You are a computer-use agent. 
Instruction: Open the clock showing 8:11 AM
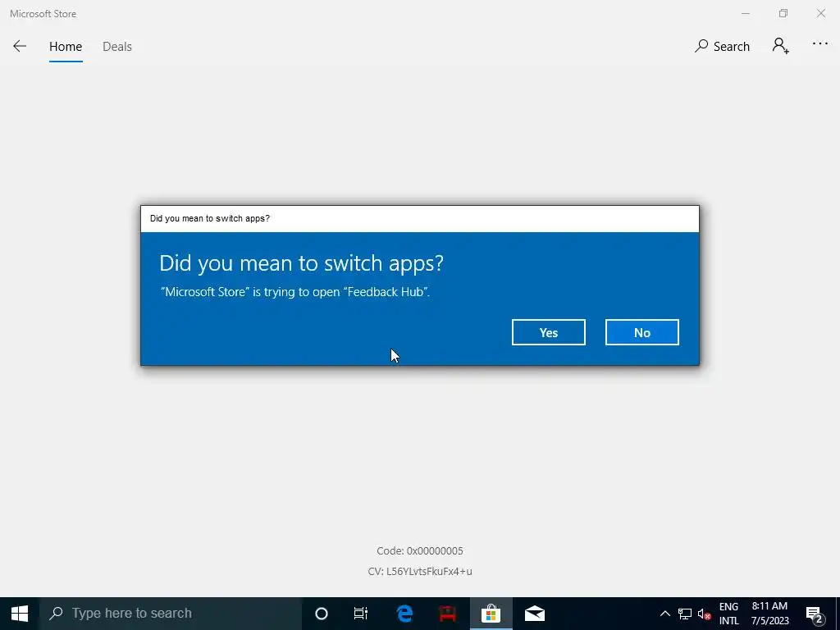click(x=769, y=614)
